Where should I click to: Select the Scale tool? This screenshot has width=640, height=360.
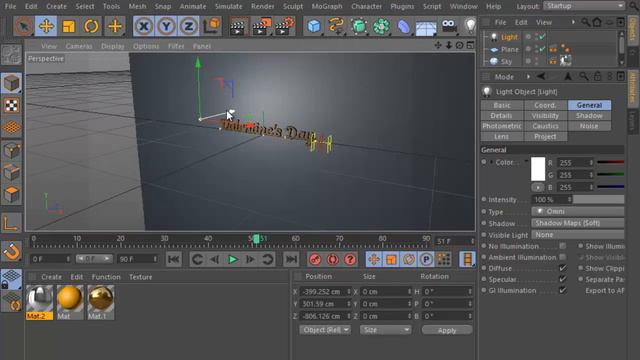point(69,26)
